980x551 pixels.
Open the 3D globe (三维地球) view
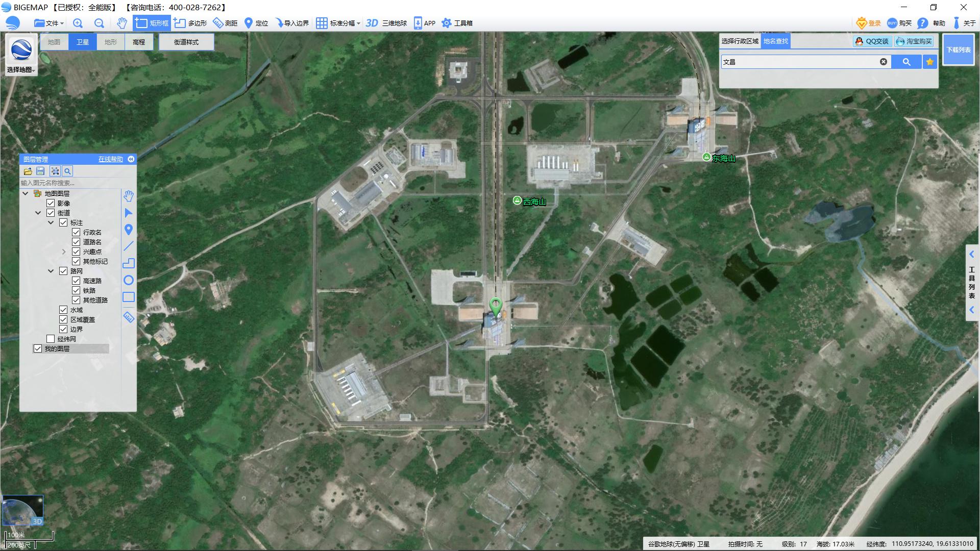[x=386, y=23]
